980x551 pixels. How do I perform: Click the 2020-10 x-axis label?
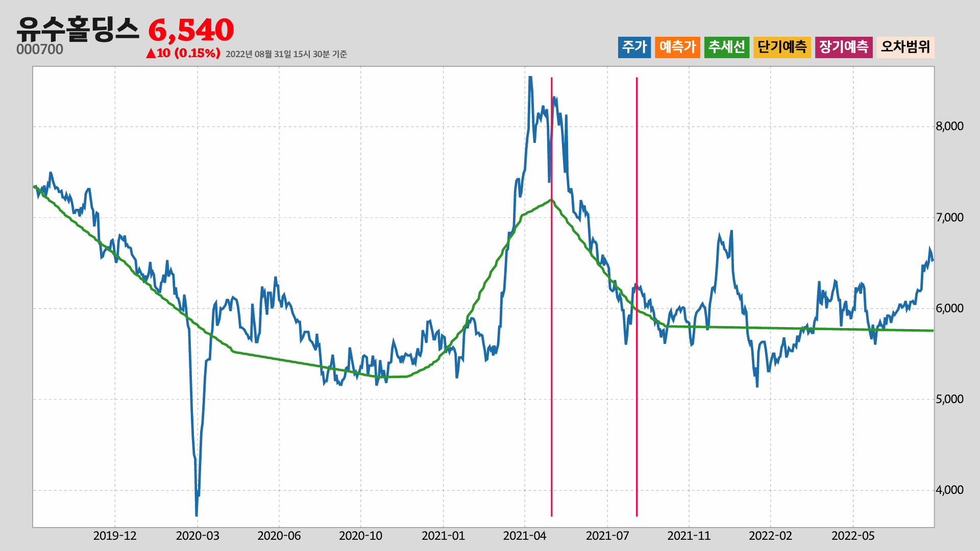click(361, 536)
